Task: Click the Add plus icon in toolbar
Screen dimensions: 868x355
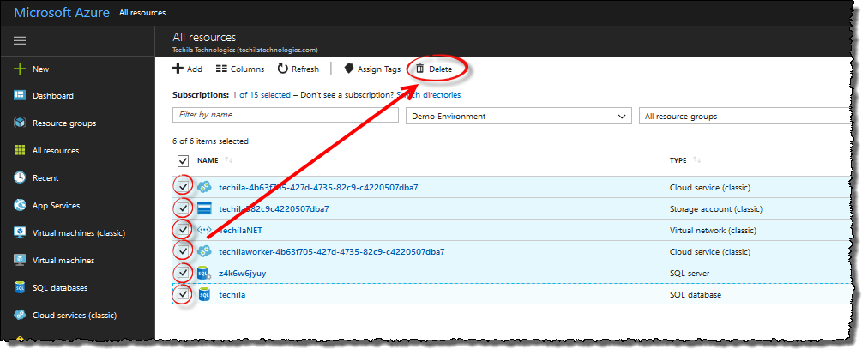Action: tap(178, 69)
